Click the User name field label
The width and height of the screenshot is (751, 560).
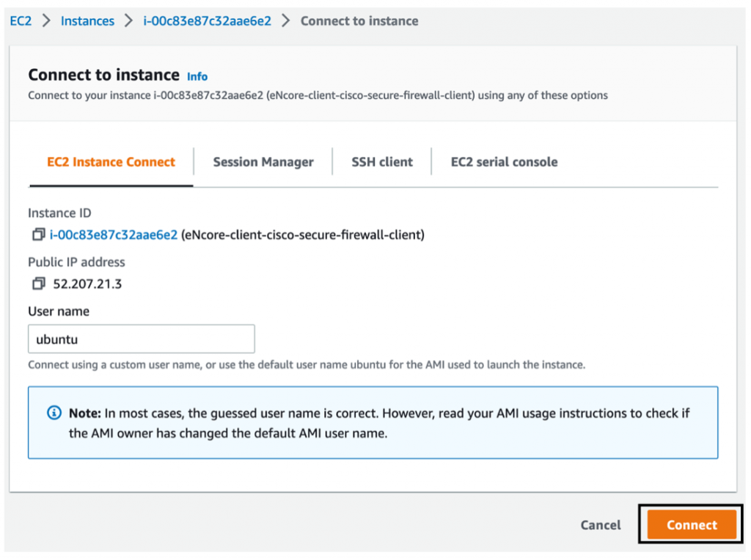(x=59, y=312)
